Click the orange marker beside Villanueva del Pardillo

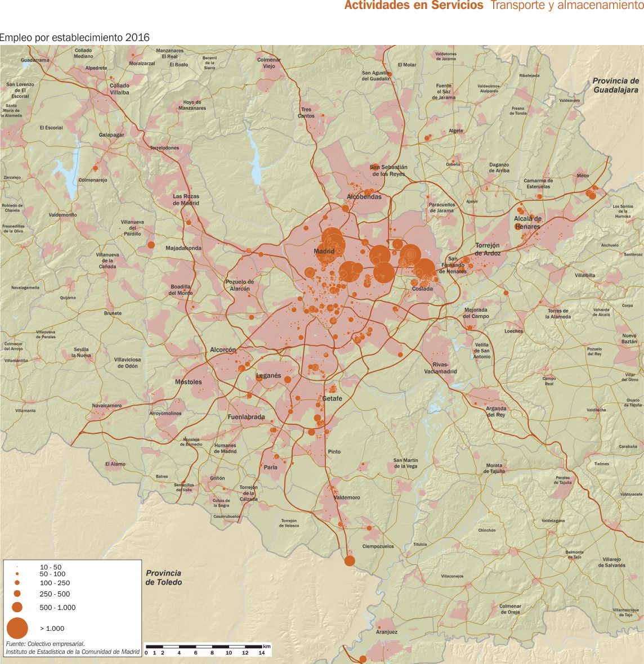coord(151,245)
